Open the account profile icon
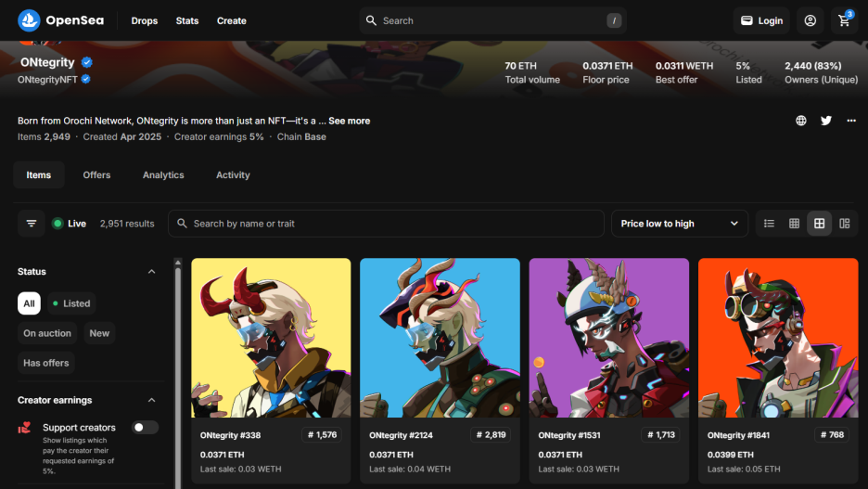Image resolution: width=868 pixels, height=489 pixels. 810,20
